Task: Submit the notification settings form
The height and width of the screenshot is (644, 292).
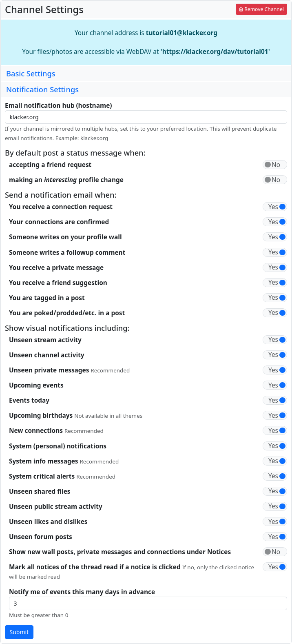Action: pos(19,632)
